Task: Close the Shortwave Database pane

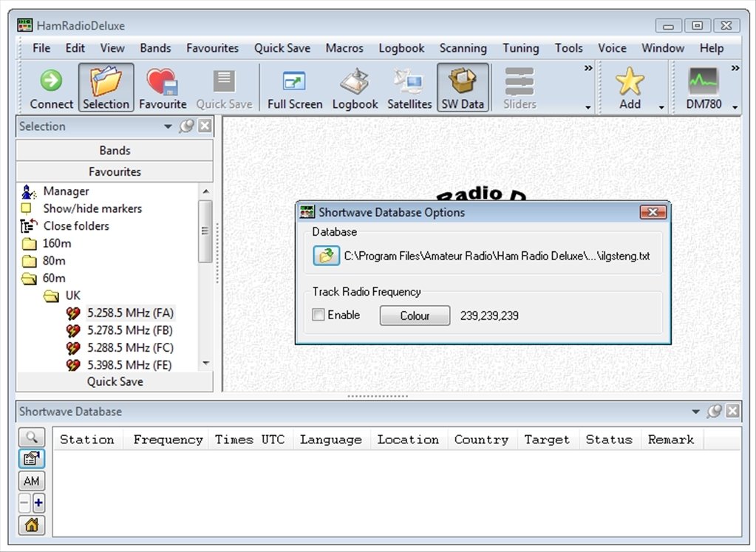Action: click(733, 411)
